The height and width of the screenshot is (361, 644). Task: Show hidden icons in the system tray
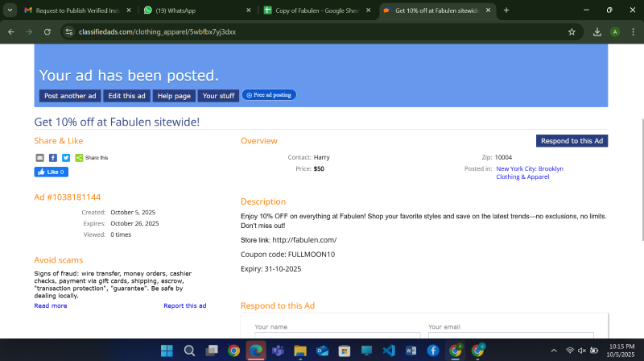pyautogui.click(x=554, y=351)
